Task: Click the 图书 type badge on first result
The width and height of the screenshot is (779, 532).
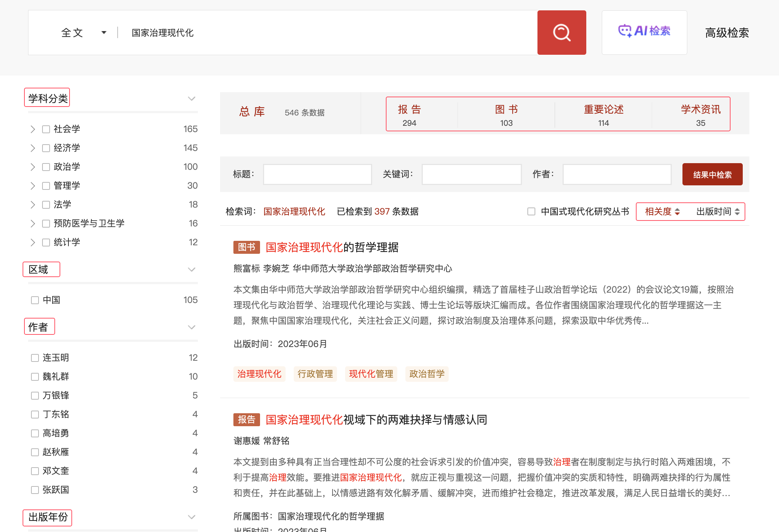Action: [x=247, y=247]
